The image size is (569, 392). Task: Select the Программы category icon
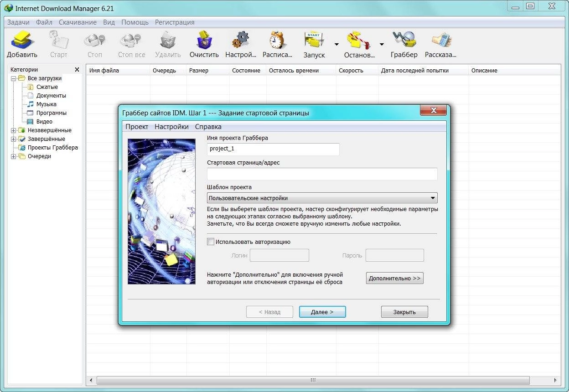coord(31,113)
